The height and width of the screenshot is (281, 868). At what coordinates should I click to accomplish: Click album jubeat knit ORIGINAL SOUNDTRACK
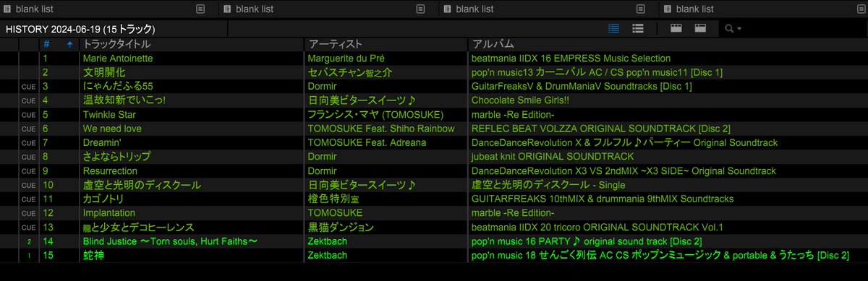pyautogui.click(x=552, y=157)
